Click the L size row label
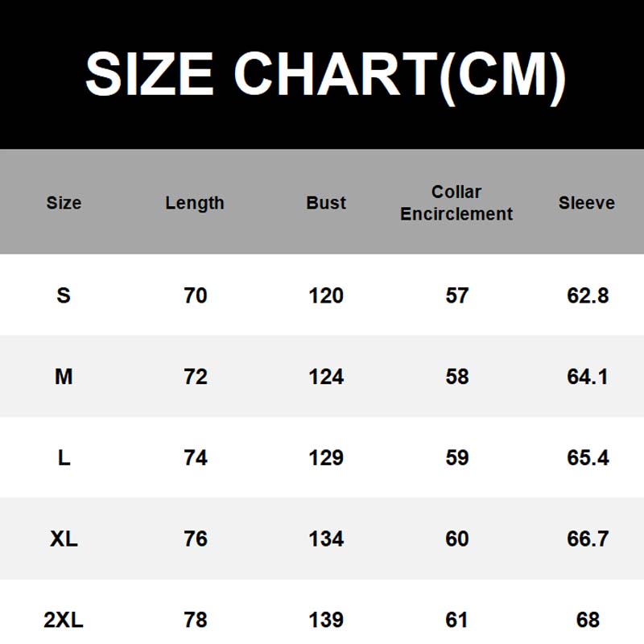 click(x=64, y=458)
